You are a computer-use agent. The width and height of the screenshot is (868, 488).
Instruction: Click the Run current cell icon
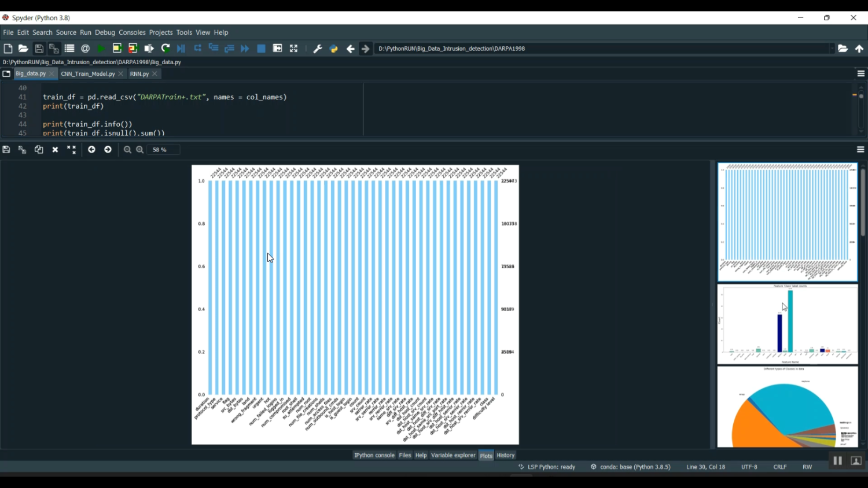(117, 49)
